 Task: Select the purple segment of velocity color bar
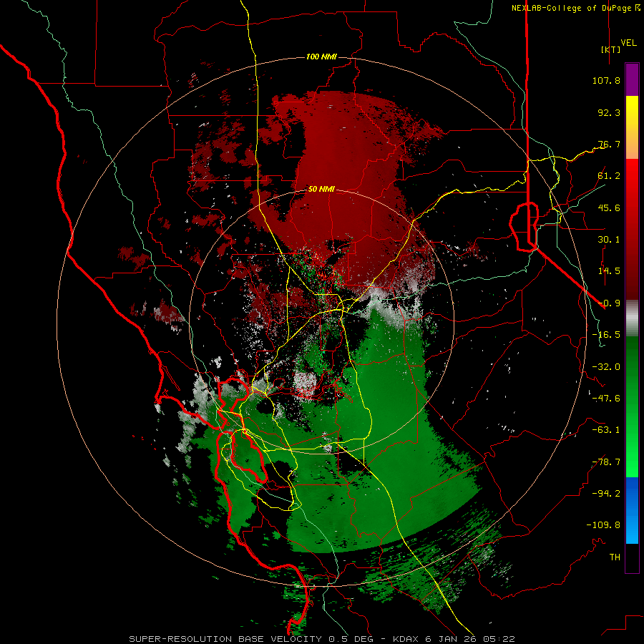632,79
